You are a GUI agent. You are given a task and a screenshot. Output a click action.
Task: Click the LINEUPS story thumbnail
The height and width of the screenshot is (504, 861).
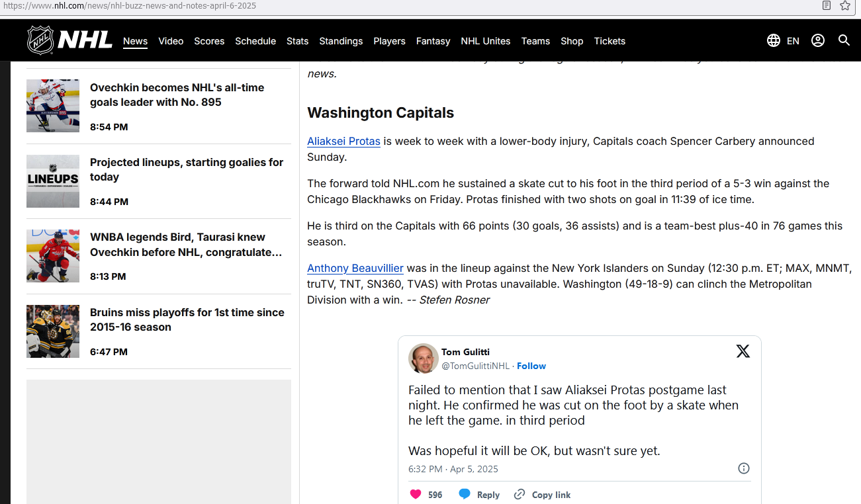click(x=53, y=181)
